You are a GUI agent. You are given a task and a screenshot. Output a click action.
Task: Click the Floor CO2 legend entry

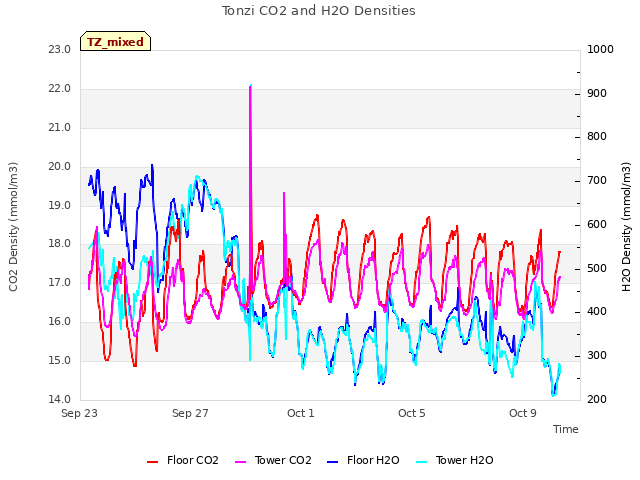pos(182,460)
